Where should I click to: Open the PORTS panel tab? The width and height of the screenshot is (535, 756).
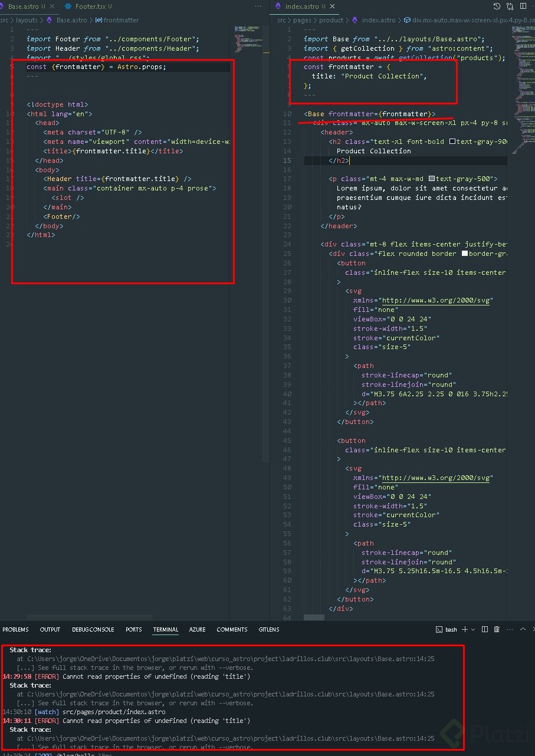point(134,630)
